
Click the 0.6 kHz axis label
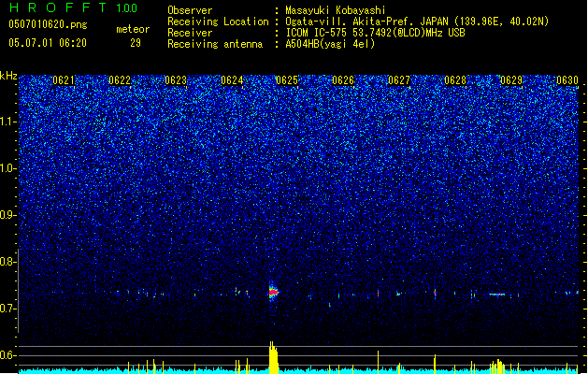coord(8,355)
